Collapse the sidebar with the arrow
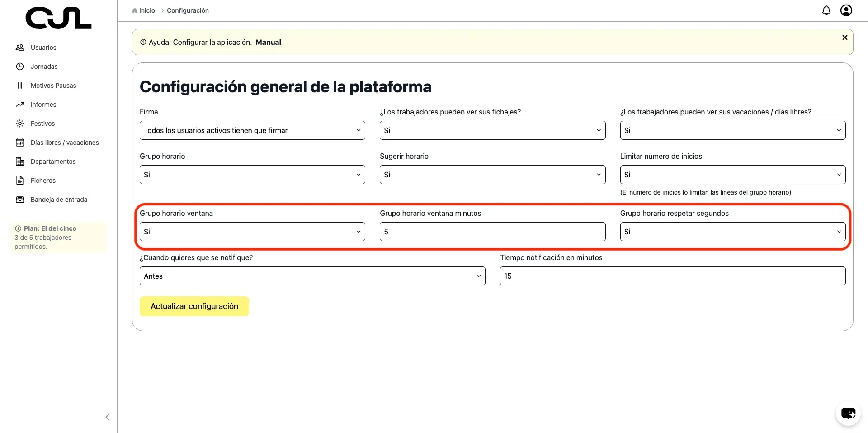868x433 pixels. tap(108, 417)
